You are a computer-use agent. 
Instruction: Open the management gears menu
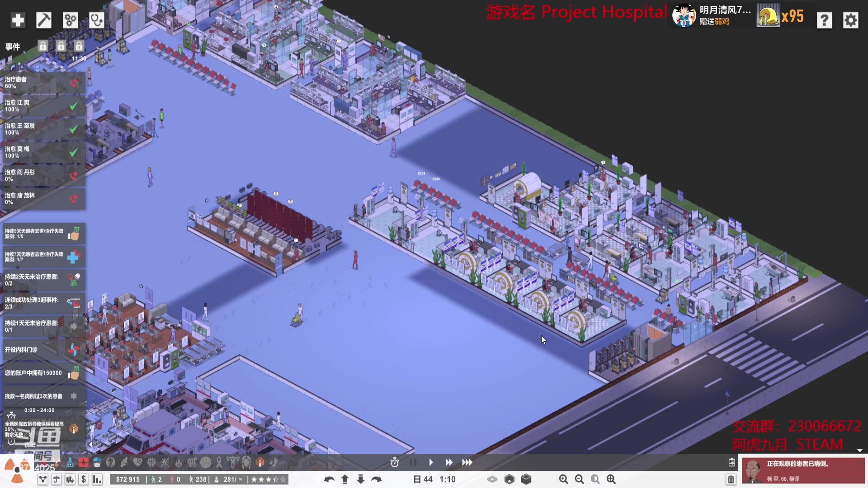click(x=70, y=20)
